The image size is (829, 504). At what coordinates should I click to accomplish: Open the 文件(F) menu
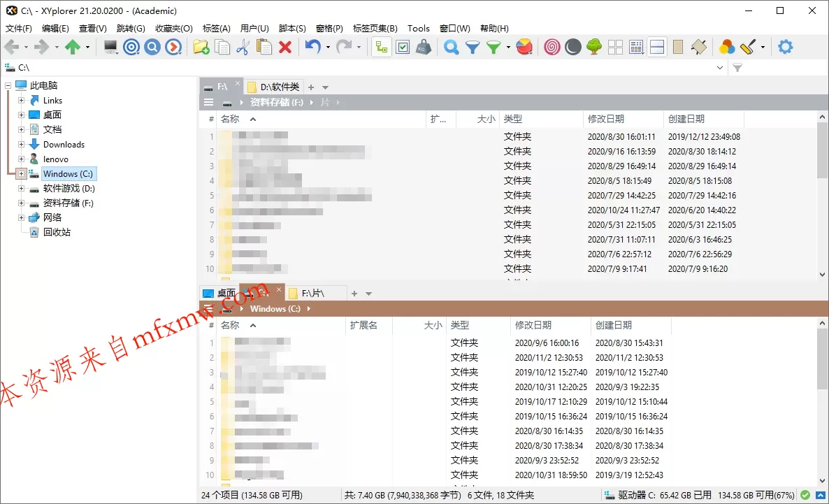(18, 28)
